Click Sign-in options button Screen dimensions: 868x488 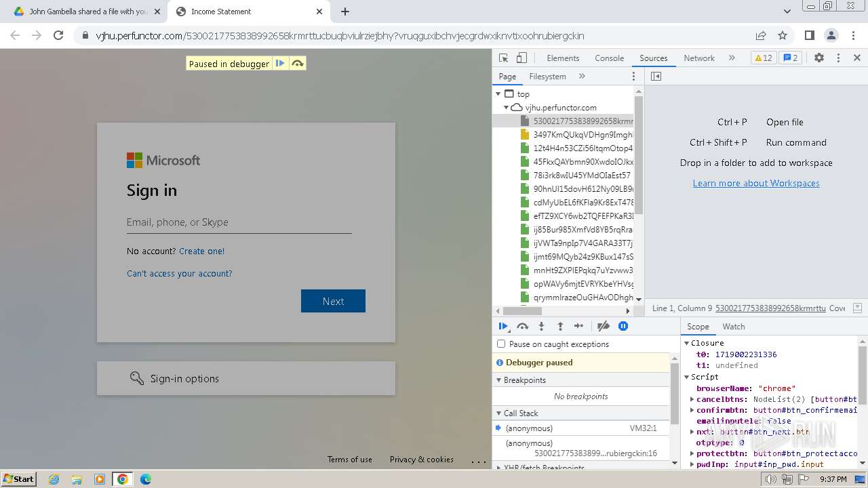pos(246,378)
